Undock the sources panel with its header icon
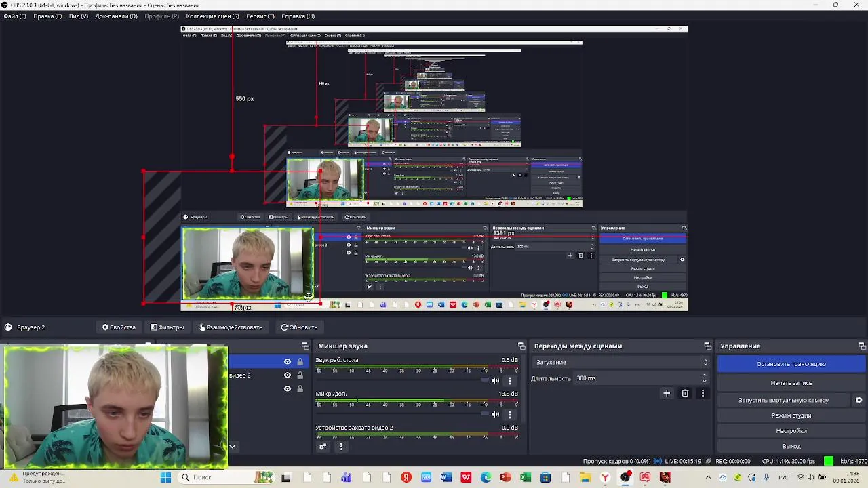Screen dimensions: 868x488 click(305, 346)
